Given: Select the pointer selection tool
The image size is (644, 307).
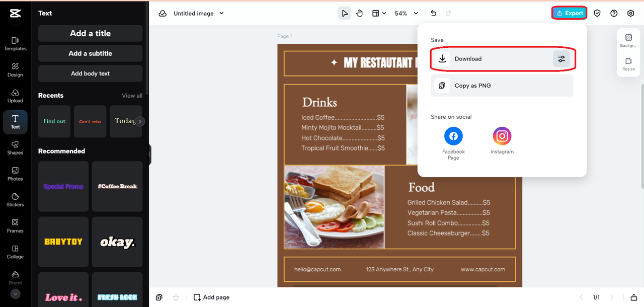Looking at the screenshot, I should (x=344, y=14).
